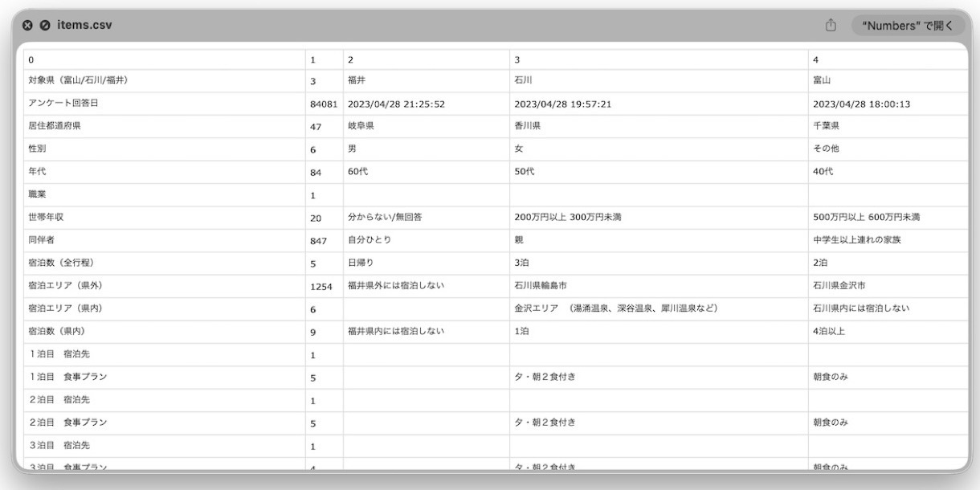Select the cell containing 84081
This screenshot has width=980, height=490.
[324, 104]
